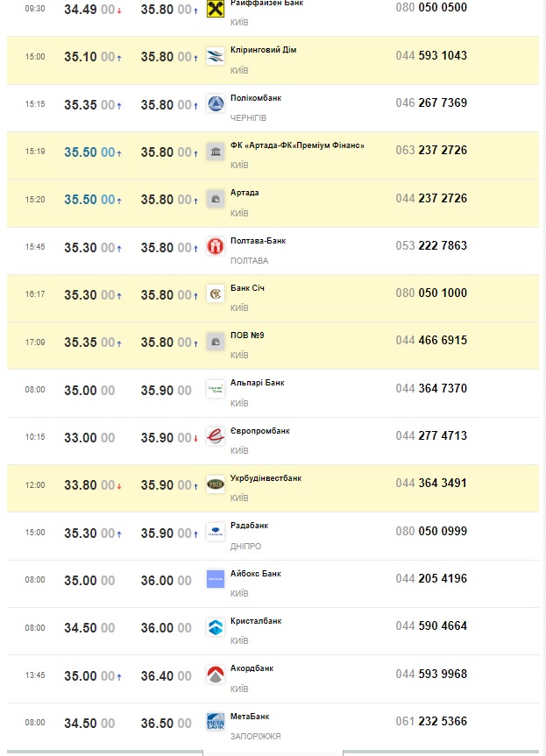Click the Акордбанк logo icon
Screen dimensions: 546x756
click(215, 675)
